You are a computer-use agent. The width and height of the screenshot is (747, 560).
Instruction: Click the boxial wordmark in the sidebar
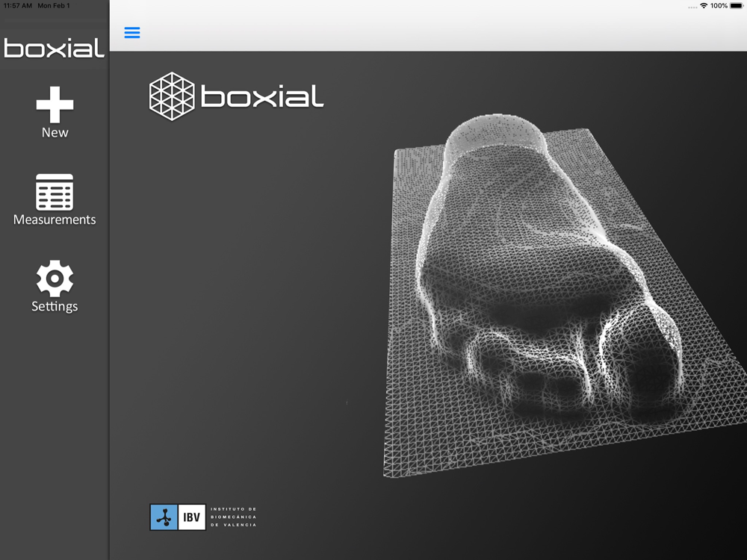[x=55, y=49]
